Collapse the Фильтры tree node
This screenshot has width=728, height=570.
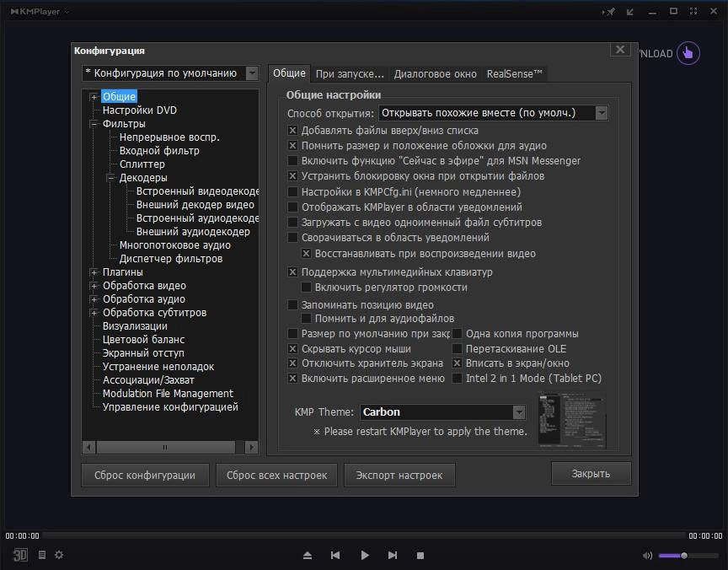pos(94,124)
